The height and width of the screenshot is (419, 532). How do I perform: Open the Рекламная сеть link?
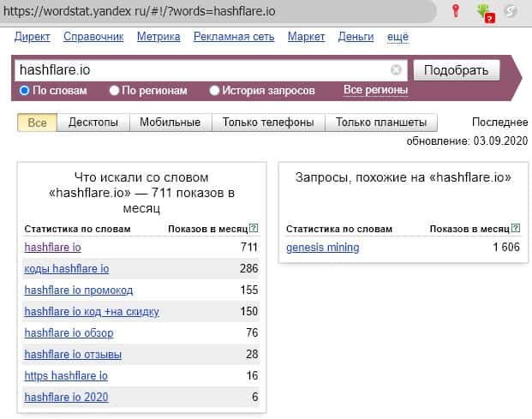(x=234, y=37)
